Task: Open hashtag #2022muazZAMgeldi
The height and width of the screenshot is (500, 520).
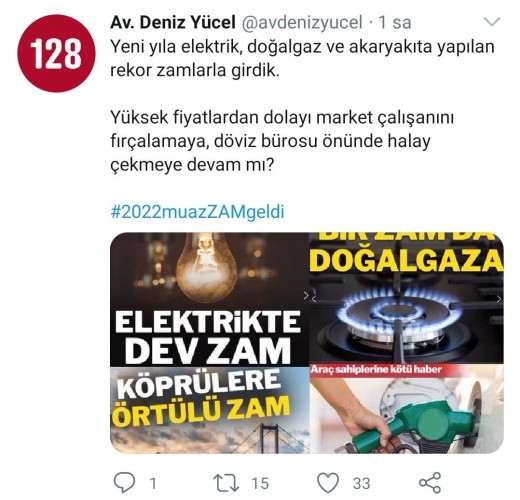Action: [197, 212]
